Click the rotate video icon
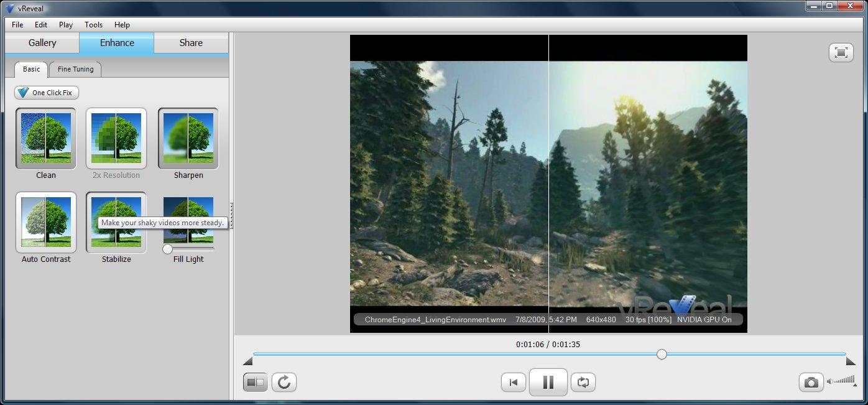This screenshot has height=405, width=868. (284, 382)
